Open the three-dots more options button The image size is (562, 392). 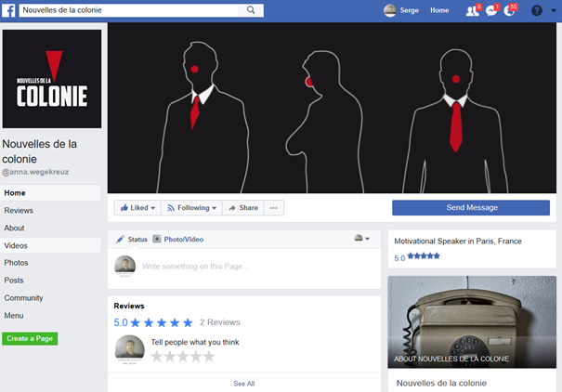coord(274,208)
